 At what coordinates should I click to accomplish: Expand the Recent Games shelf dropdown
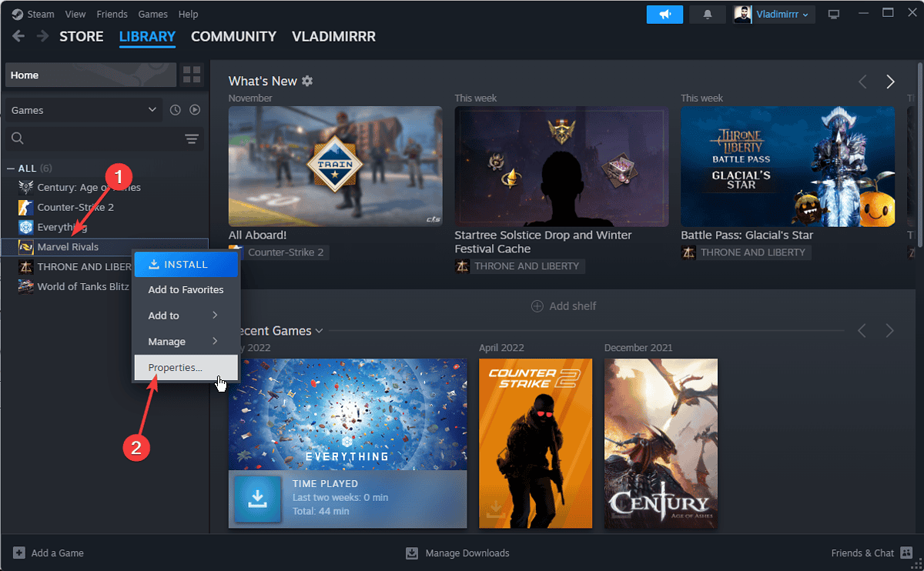pos(319,331)
